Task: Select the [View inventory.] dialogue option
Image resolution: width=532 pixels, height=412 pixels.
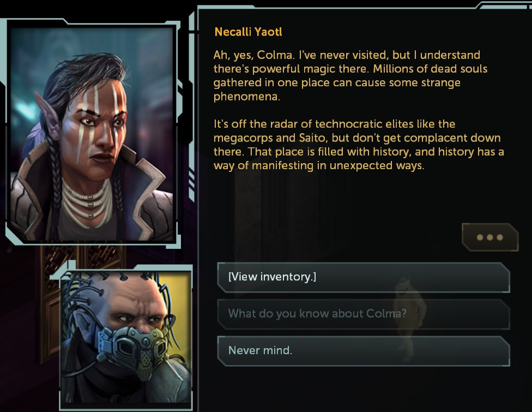Action: (x=364, y=277)
